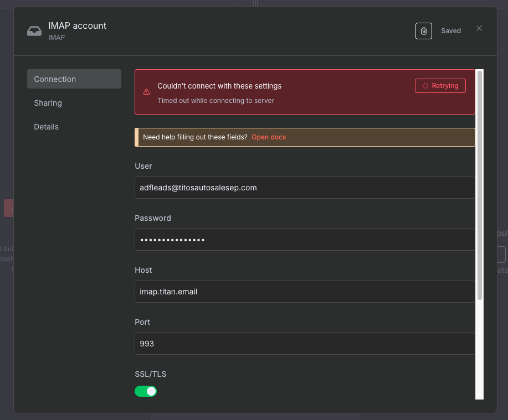Click the spinner icon inside Retrying button
508x420 pixels.
click(x=425, y=86)
